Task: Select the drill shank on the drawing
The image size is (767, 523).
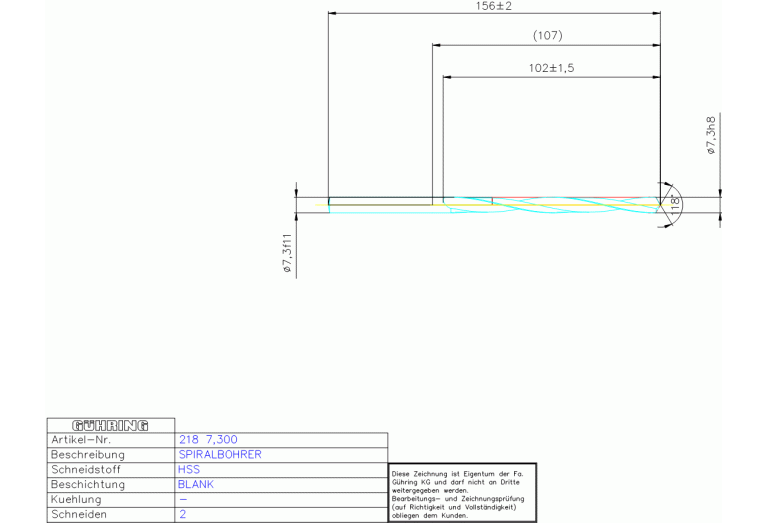Action: click(x=380, y=203)
